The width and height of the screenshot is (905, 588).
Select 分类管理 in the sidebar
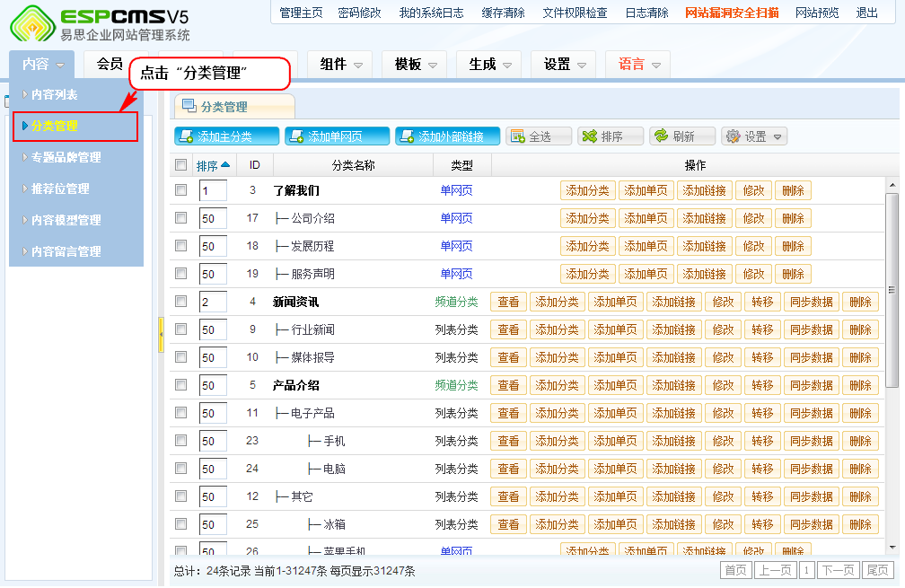click(75, 126)
